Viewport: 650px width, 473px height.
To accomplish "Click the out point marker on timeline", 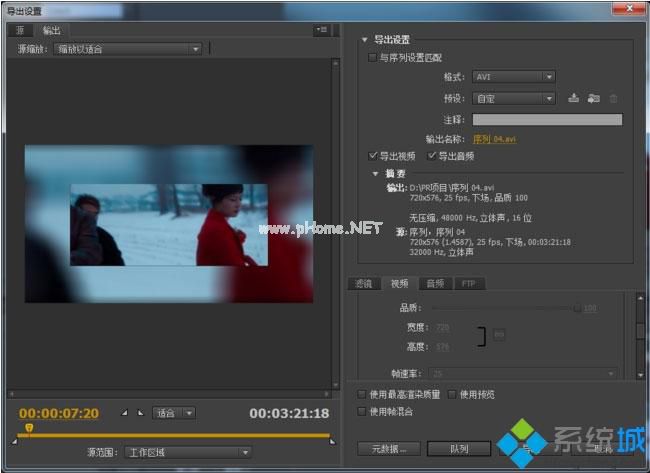I will coord(332,441).
